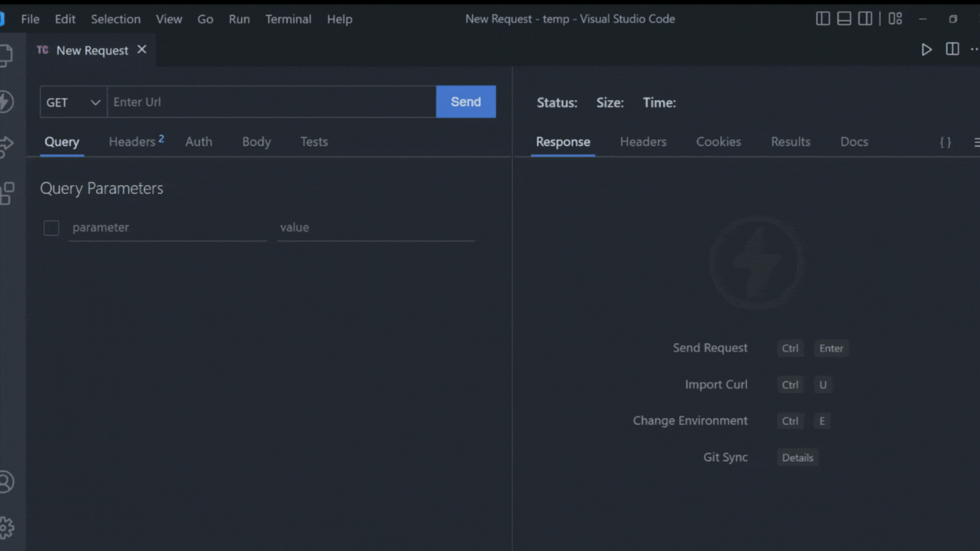Toggle the primary side bar layout icon
This screenshot has width=980, height=551.
823,19
